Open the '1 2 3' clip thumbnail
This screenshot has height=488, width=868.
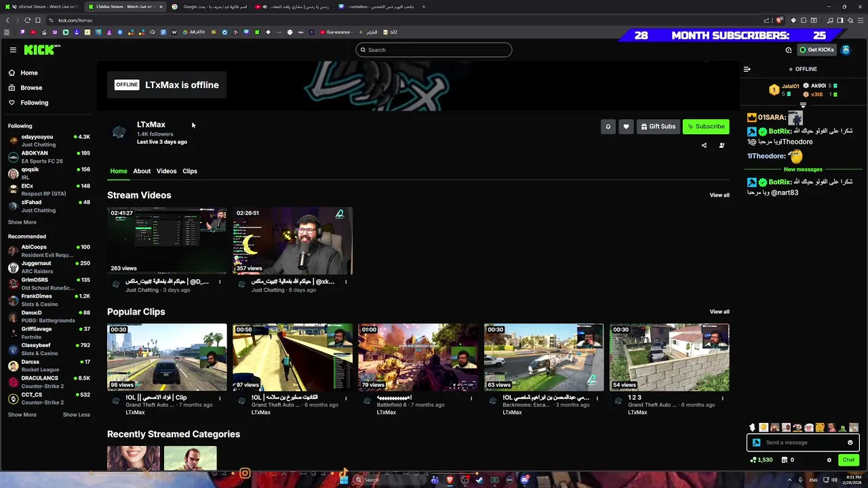point(669,357)
